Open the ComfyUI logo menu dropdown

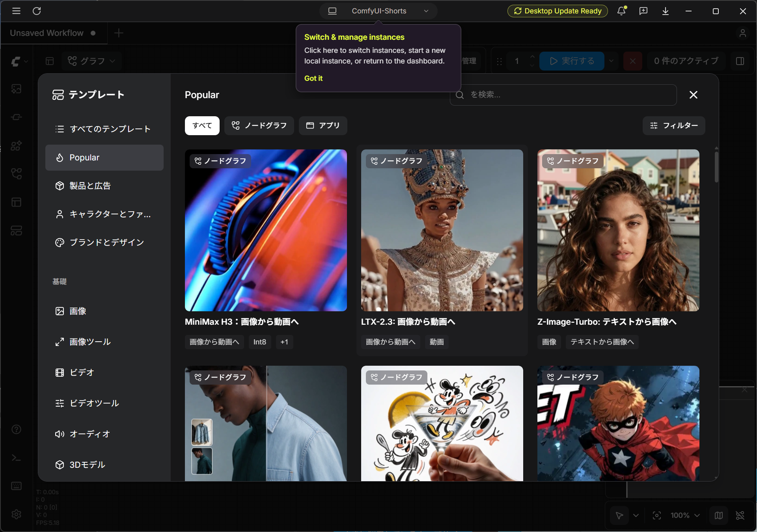click(x=19, y=61)
